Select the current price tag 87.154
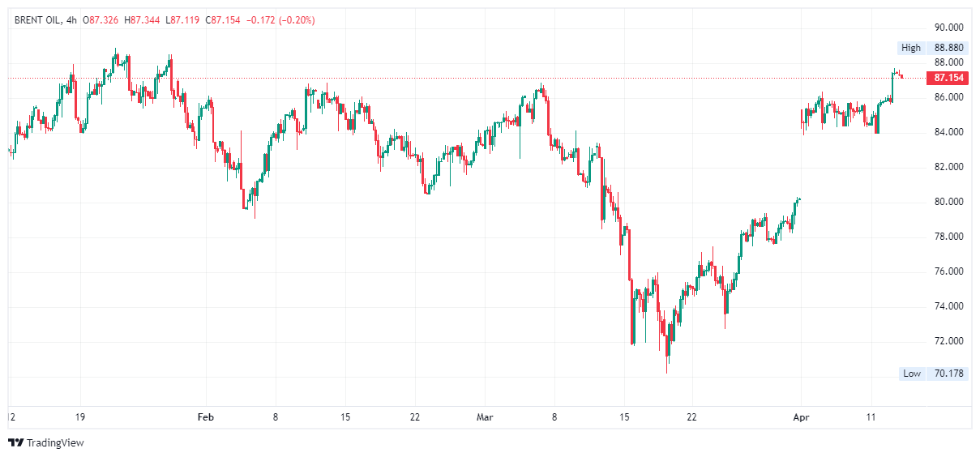The height and width of the screenshot is (457, 980). point(948,78)
